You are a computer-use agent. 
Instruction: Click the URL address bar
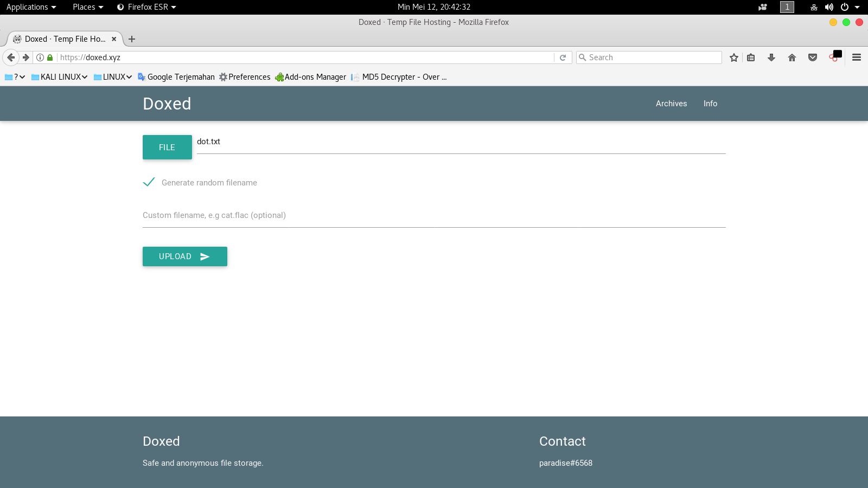(306, 57)
